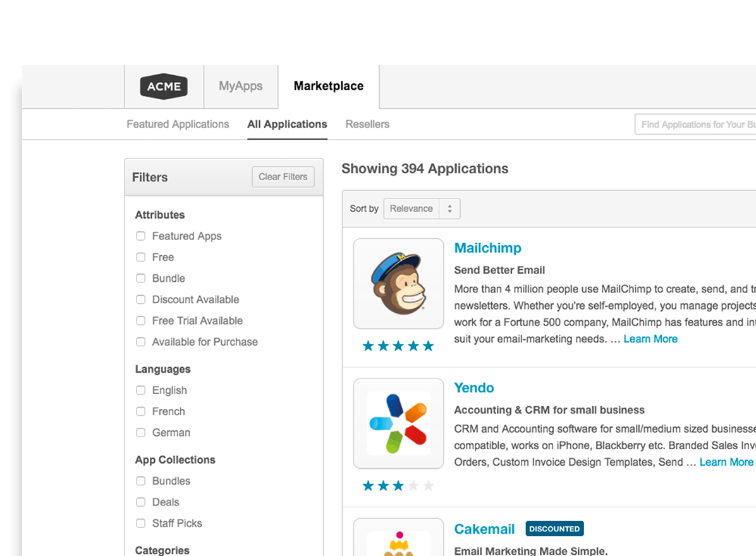756x556 pixels.
Task: Focus the Find Applications search field
Action: click(x=695, y=124)
